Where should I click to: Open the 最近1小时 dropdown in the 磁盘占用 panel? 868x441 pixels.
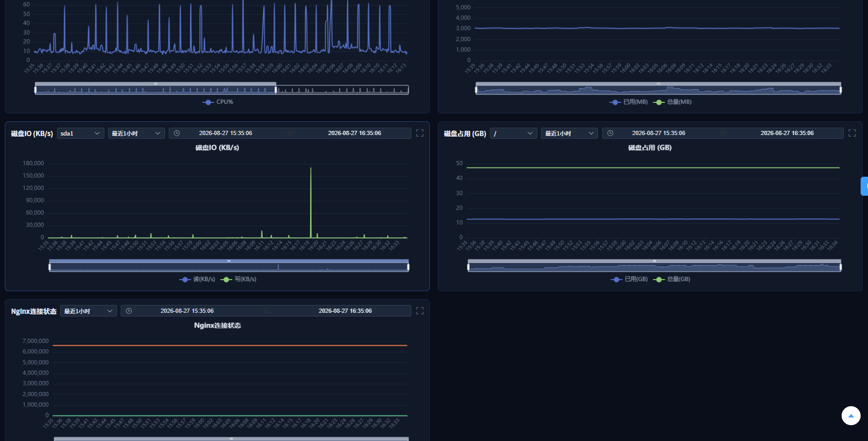click(x=569, y=133)
